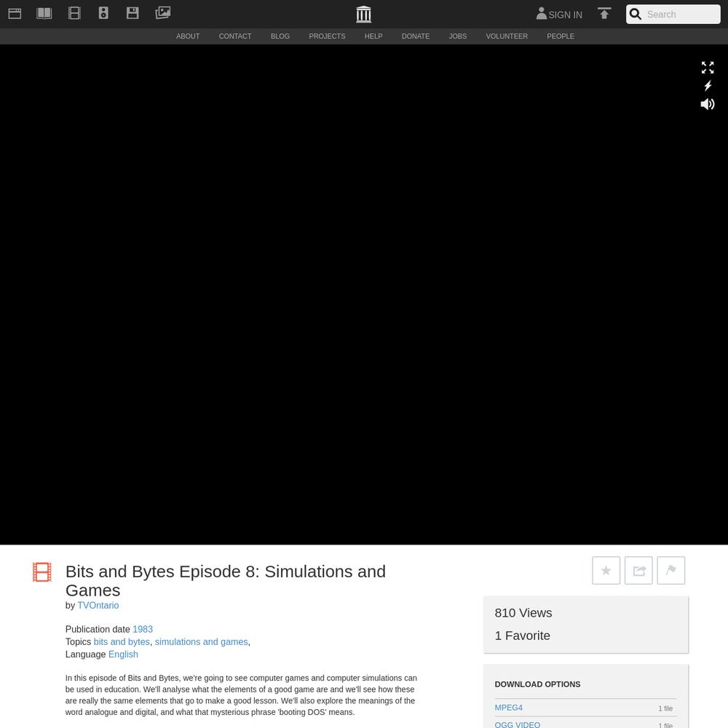728x728 pixels.
Task: Open the BLOG menu item
Action: (x=280, y=36)
